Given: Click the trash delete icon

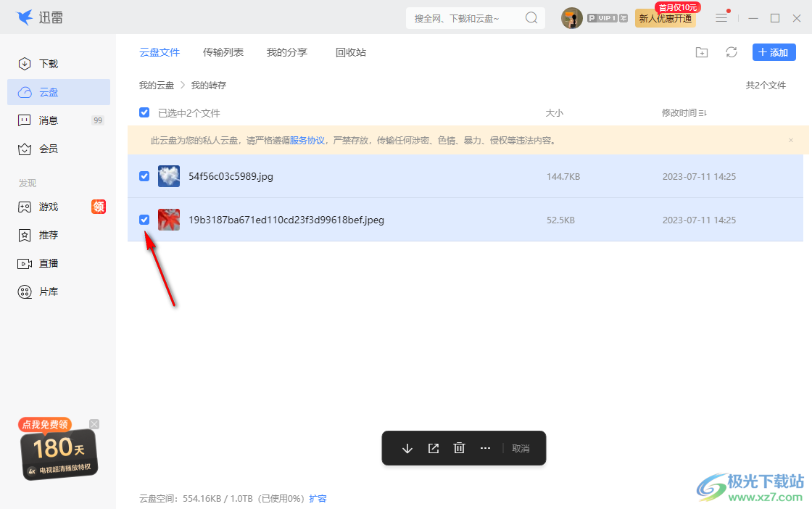Looking at the screenshot, I should (x=460, y=448).
